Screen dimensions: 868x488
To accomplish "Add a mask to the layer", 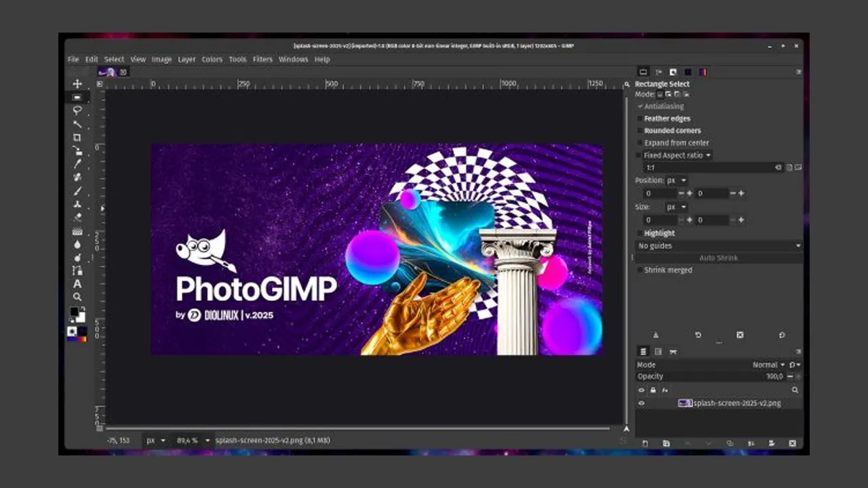I will pos(772,443).
